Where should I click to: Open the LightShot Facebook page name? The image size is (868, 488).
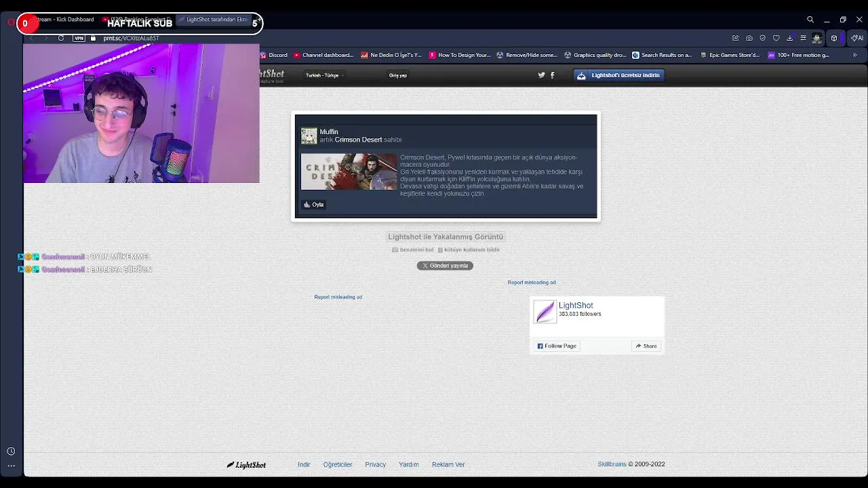[x=576, y=306]
